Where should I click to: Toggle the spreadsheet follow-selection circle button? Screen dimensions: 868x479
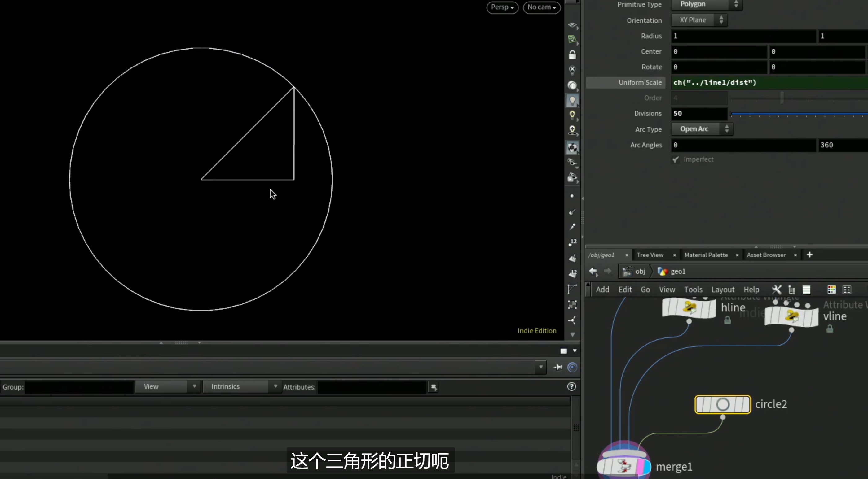572,367
